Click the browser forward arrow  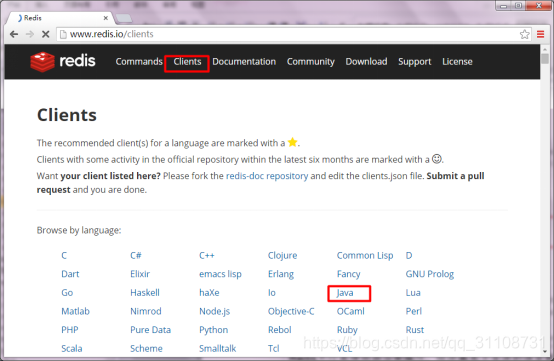(30, 34)
